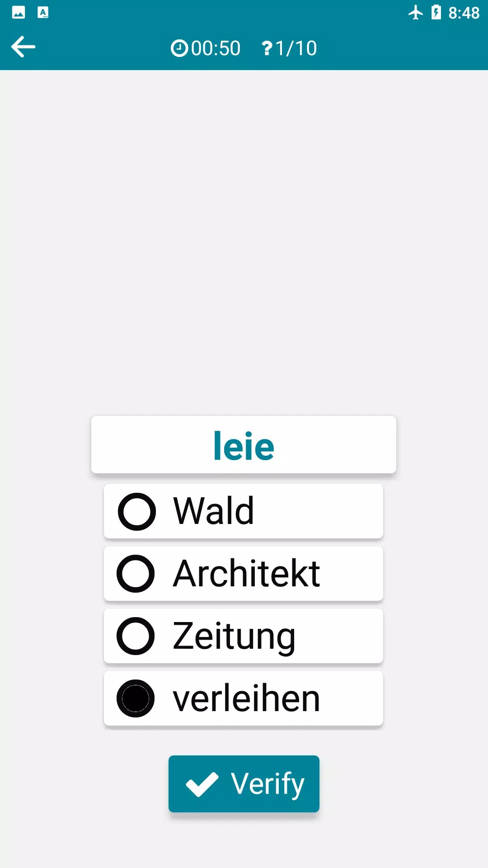Select the Architekt radio button

136,574
